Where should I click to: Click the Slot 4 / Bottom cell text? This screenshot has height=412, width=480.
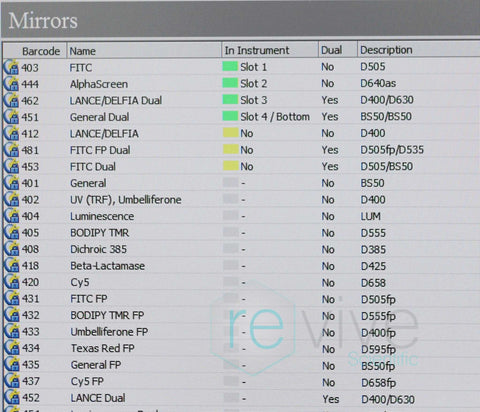(x=275, y=117)
